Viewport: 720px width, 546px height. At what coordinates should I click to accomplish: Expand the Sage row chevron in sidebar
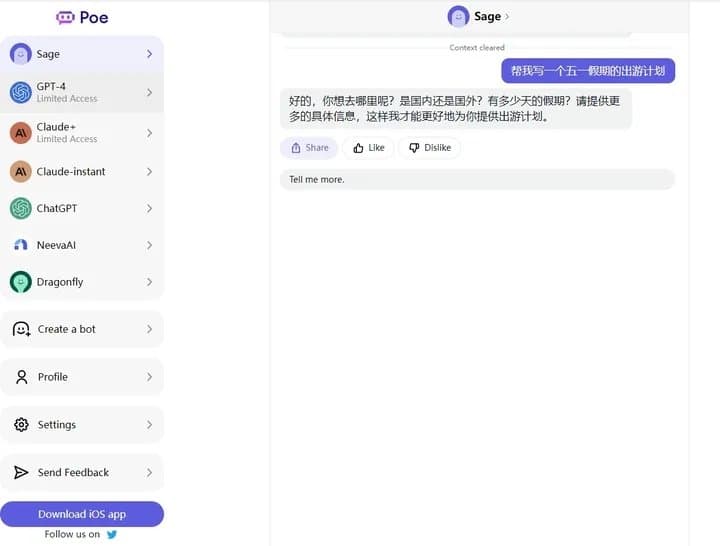coord(149,54)
